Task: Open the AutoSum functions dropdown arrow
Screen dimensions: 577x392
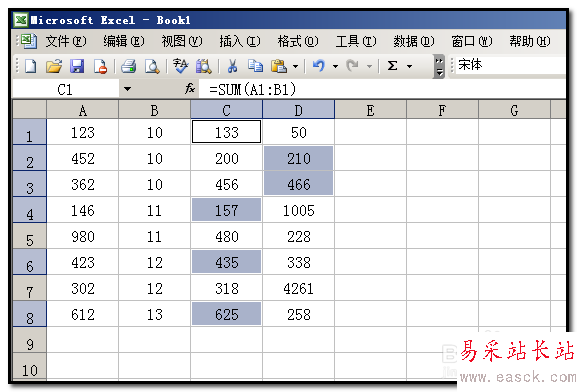Action: tap(409, 67)
